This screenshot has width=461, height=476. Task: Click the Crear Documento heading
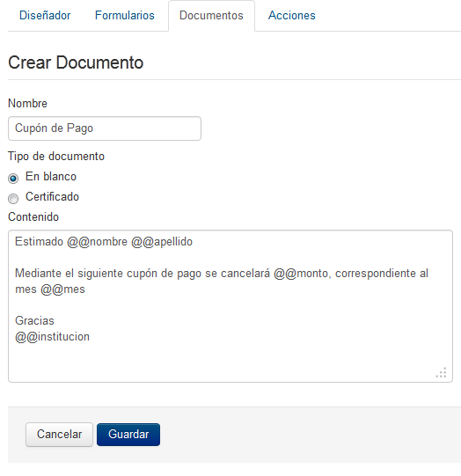point(76,62)
